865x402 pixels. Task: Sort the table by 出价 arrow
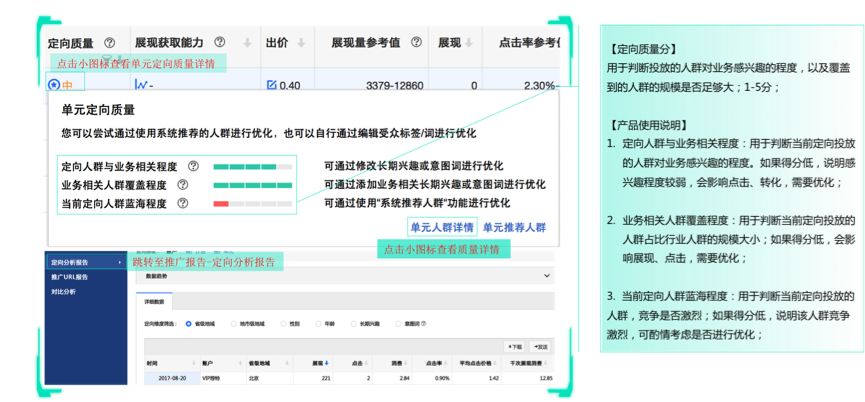[x=301, y=42]
